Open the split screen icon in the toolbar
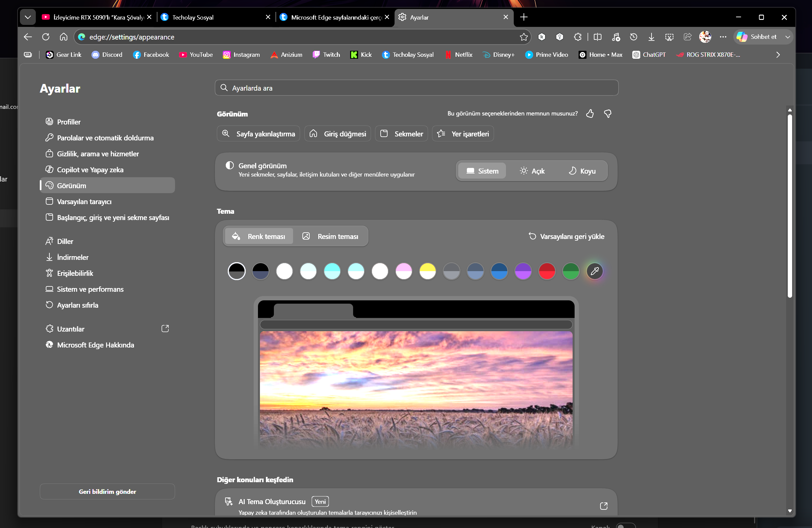The image size is (812, 528). [597, 37]
